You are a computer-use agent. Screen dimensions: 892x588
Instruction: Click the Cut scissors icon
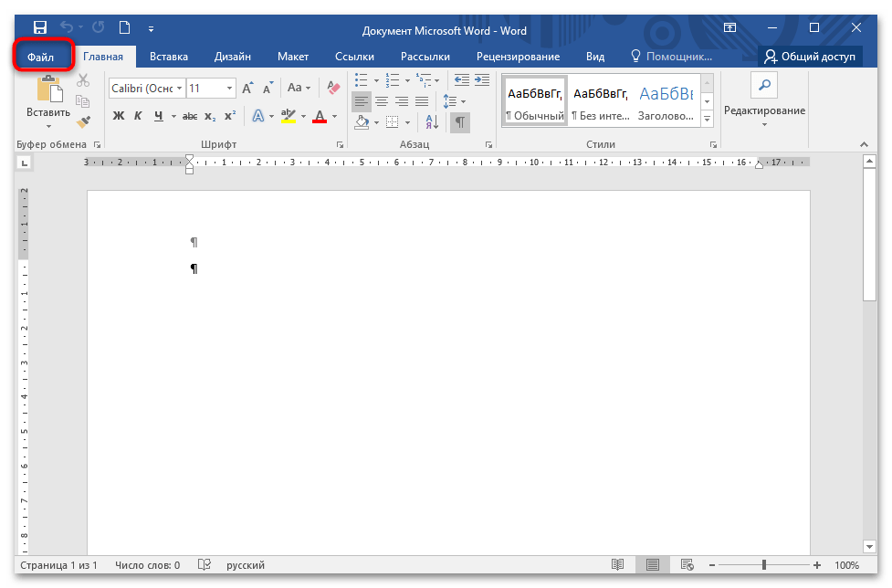(83, 80)
